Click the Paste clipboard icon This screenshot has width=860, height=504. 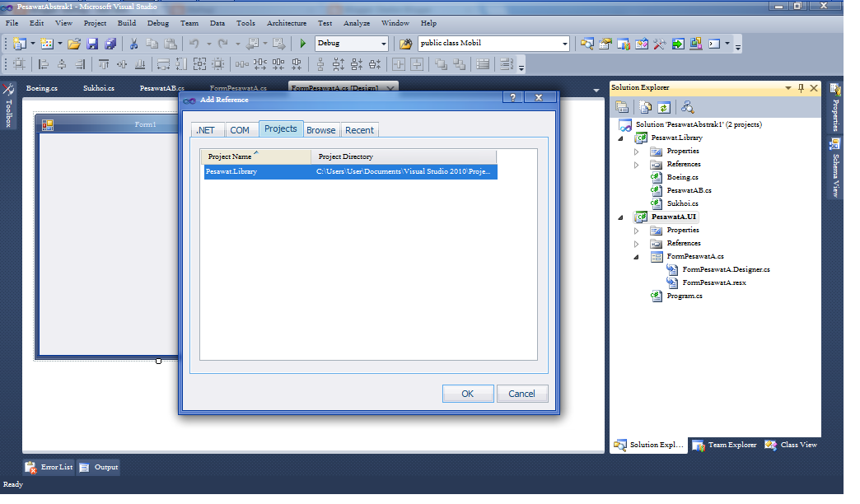point(171,44)
